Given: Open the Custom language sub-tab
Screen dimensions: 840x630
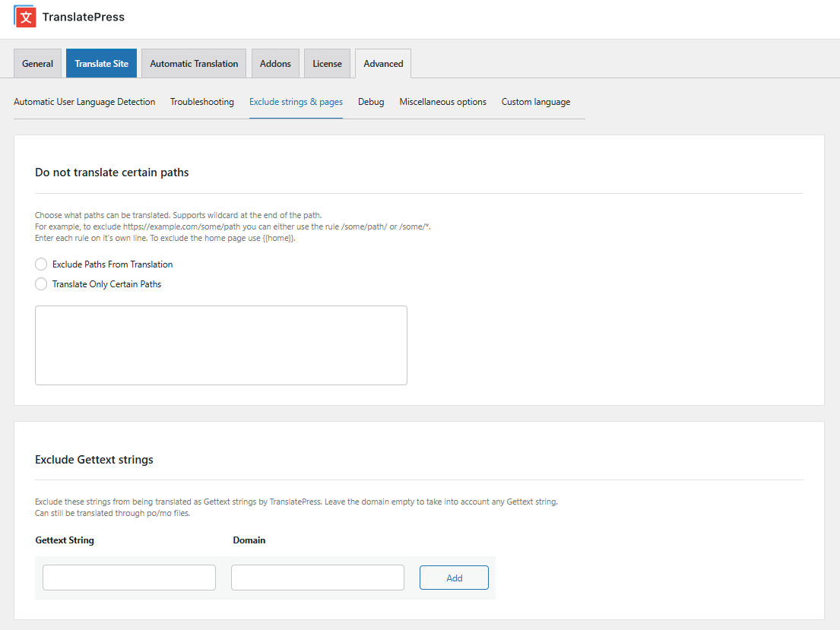Looking at the screenshot, I should [x=535, y=102].
